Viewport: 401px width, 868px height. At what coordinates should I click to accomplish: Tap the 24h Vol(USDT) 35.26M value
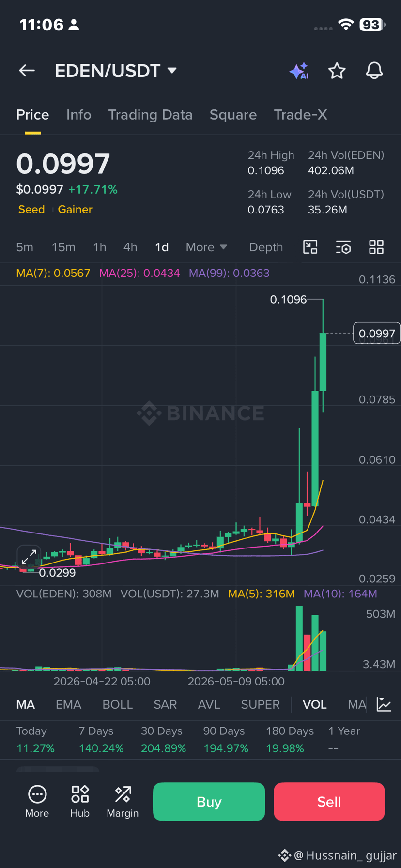pos(328,210)
